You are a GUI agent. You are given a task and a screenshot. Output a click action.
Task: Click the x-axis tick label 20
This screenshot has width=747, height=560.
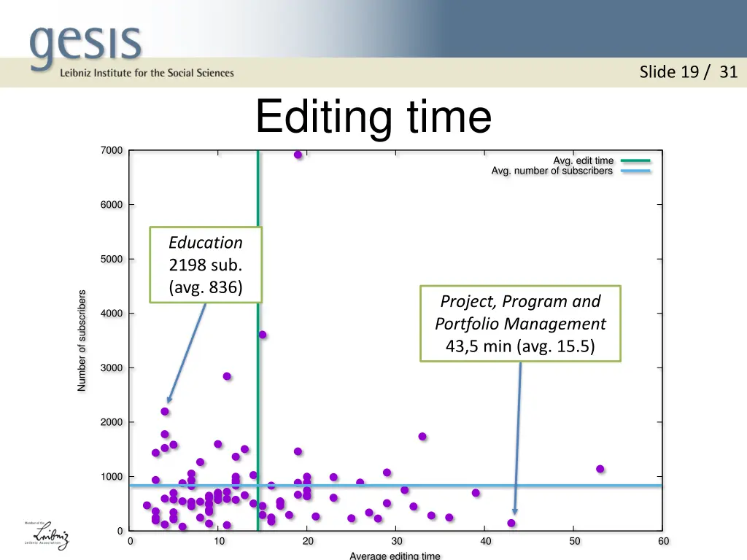pos(308,542)
